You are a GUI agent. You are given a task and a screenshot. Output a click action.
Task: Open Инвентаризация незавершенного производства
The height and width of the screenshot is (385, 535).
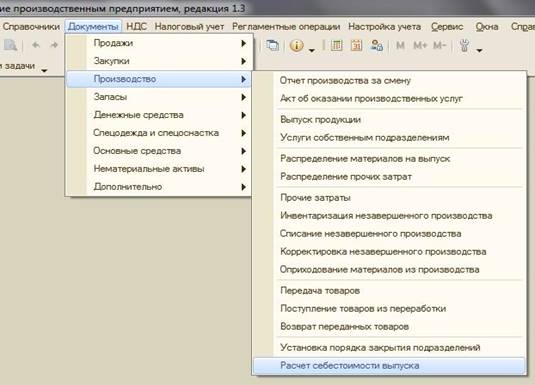pyautogui.click(x=389, y=216)
